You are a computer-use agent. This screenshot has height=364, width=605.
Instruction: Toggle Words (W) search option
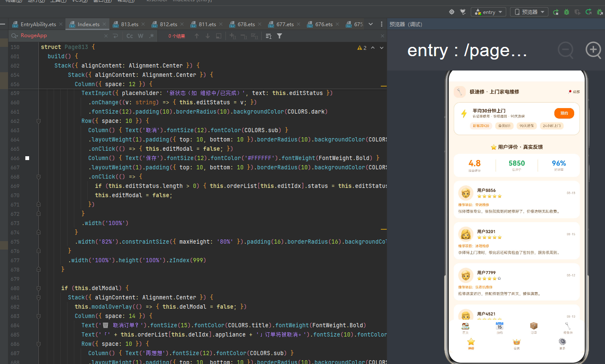coord(141,36)
